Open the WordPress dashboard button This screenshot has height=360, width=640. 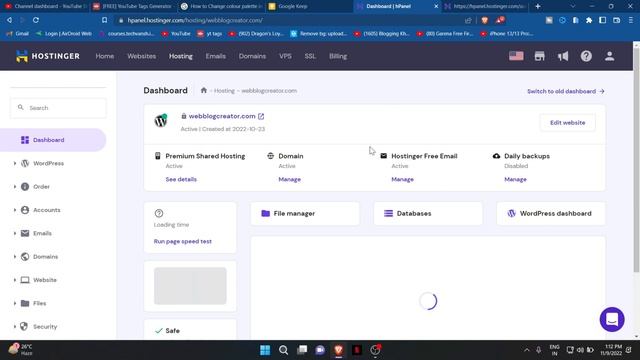pyautogui.click(x=551, y=213)
